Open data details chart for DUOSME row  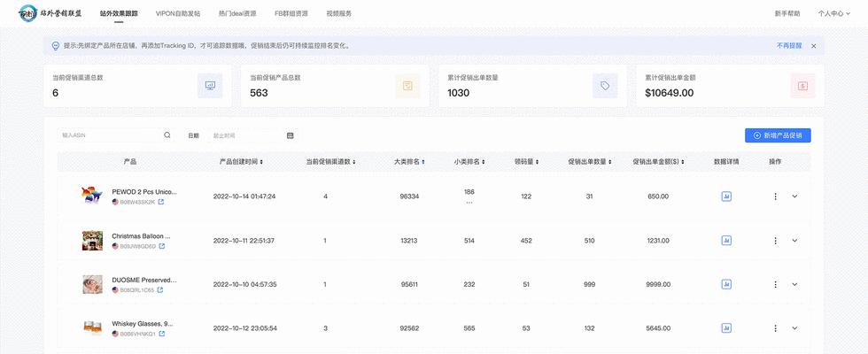tap(726, 284)
